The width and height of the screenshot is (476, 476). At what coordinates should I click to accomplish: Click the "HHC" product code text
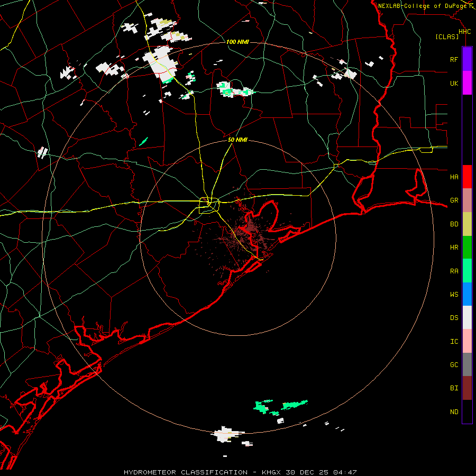pyautogui.click(x=464, y=32)
